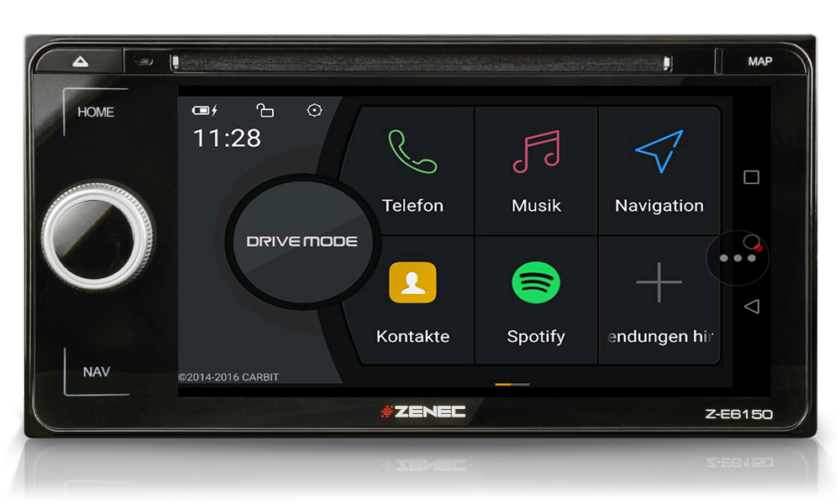Tap the DRIVE MODE round button
Screen dimensions: 840x504
click(302, 242)
